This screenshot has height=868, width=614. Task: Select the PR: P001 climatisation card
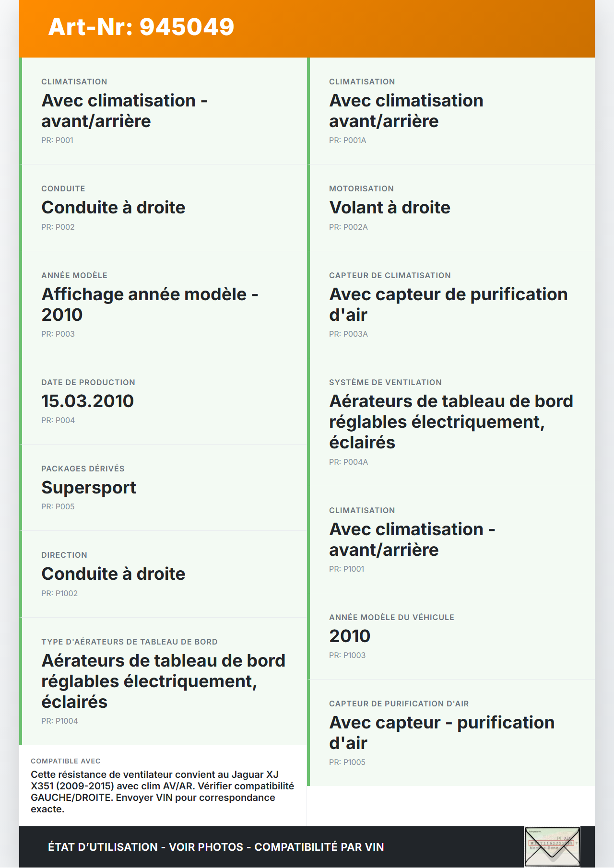coord(163,111)
